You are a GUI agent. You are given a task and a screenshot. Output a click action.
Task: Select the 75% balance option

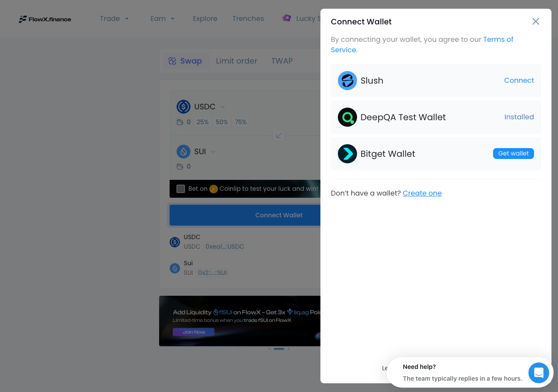241,122
